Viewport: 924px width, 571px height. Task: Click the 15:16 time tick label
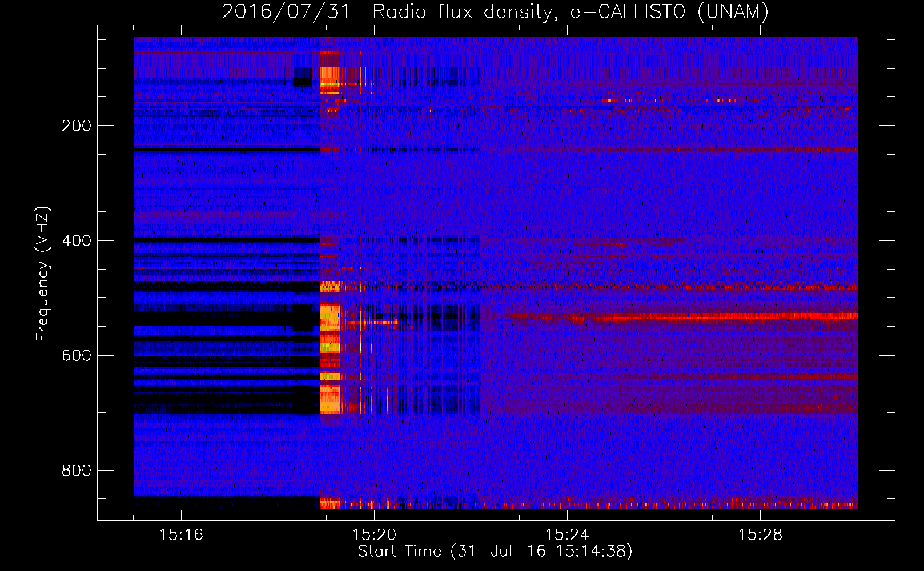point(181,535)
